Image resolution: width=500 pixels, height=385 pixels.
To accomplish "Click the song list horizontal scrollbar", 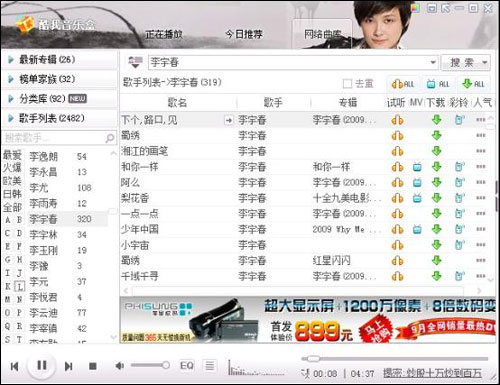I will pos(297,291).
